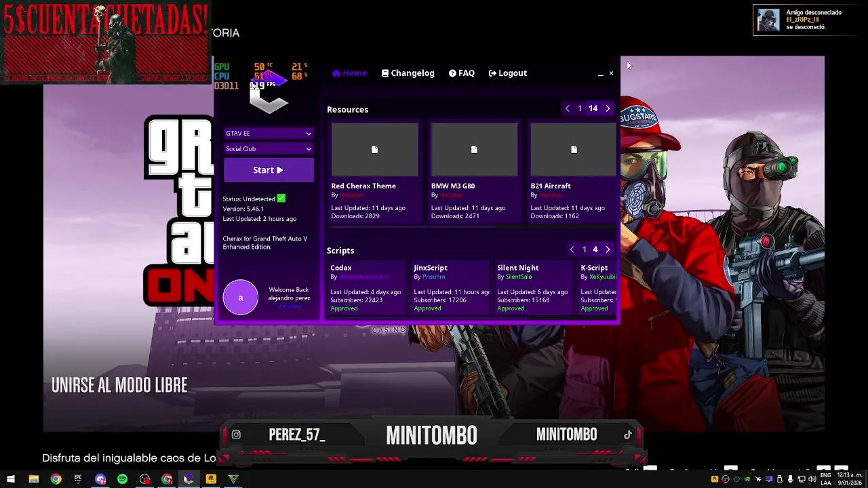The height and width of the screenshot is (488, 868).
Task: Click the FAQ question mark icon
Action: coord(452,73)
